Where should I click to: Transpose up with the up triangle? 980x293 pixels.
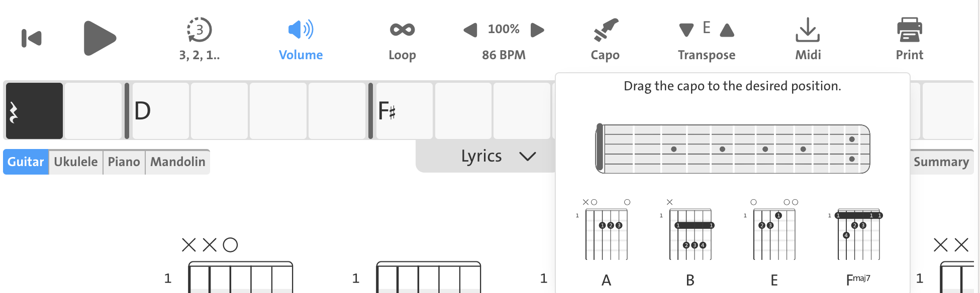[727, 30]
